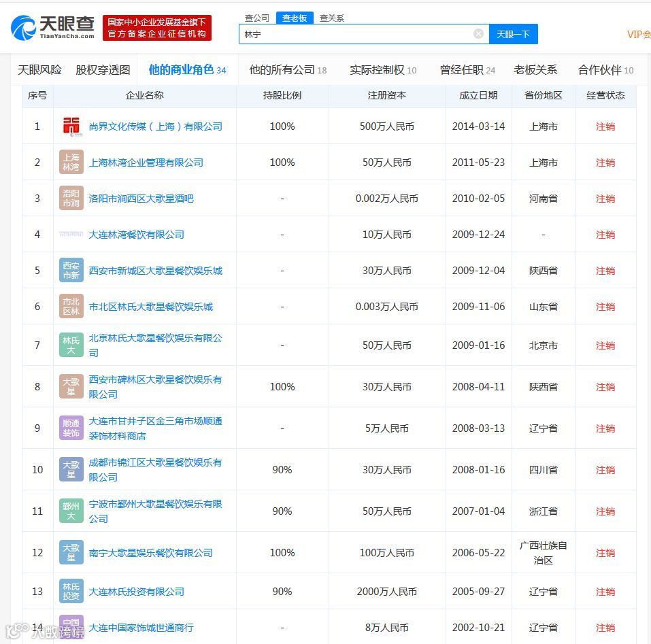Click logo of 尚界文化传媒（上海）有限公司
651x644 pixels.
[71, 126]
